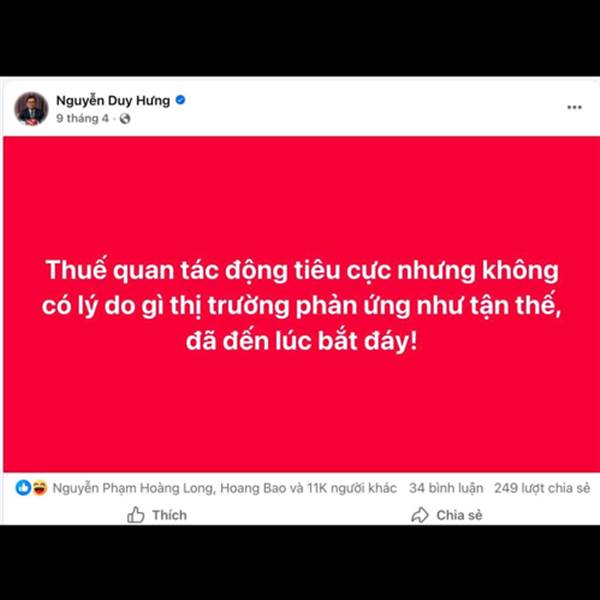Click the share arrow icon
This screenshot has width=600, height=600.
pyautogui.click(x=420, y=515)
